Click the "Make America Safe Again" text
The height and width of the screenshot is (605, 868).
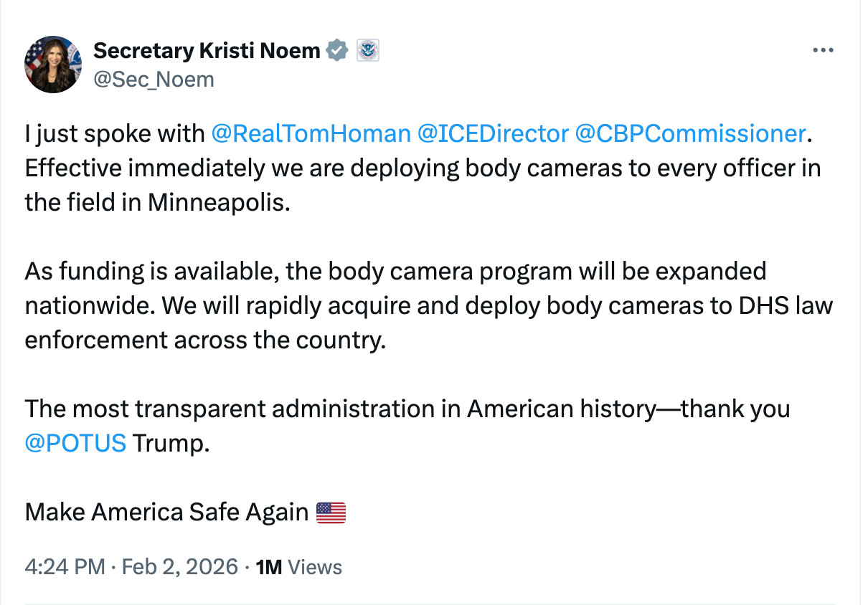pyautogui.click(x=166, y=513)
